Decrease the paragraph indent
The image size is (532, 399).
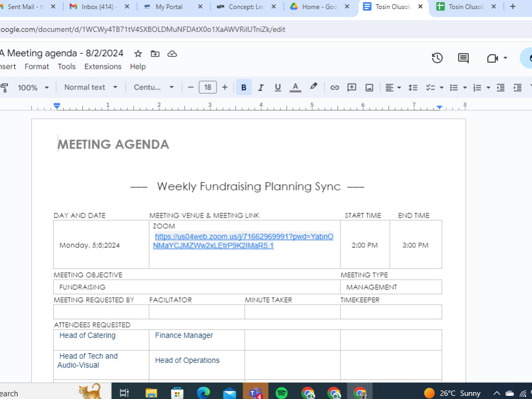(x=501, y=88)
